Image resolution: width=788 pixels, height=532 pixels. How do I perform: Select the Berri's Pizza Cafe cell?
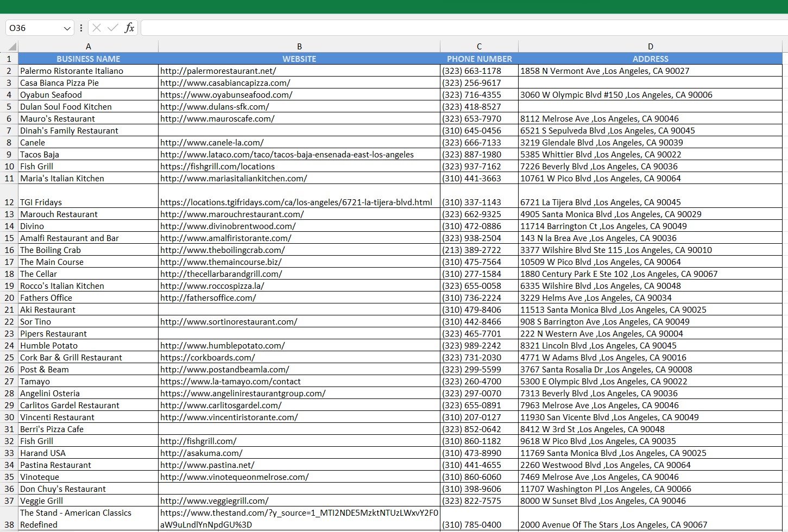tap(89, 429)
